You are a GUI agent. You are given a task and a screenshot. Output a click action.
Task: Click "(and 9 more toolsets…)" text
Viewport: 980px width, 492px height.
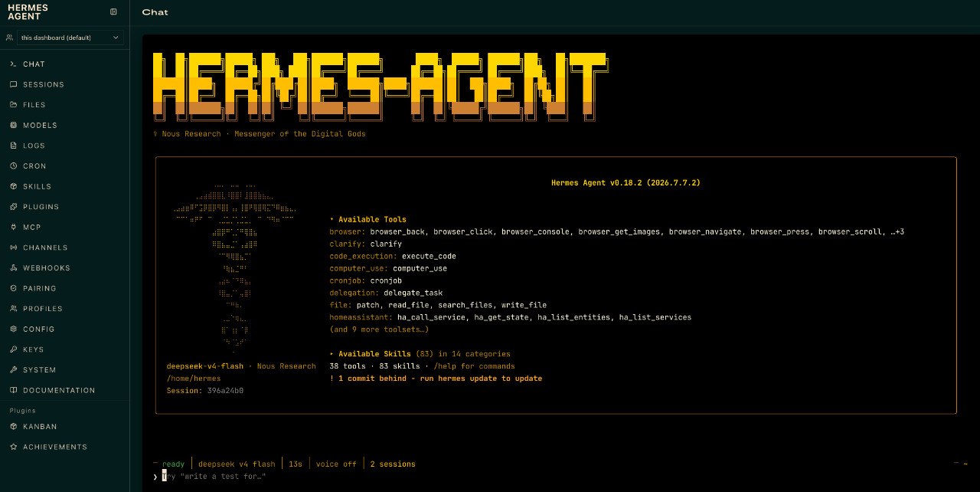pos(379,330)
